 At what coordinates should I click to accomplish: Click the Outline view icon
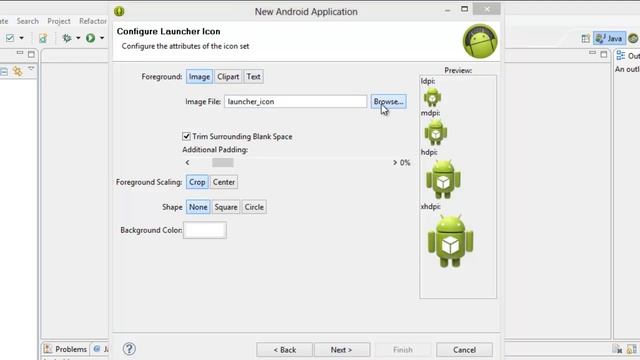pos(621,56)
